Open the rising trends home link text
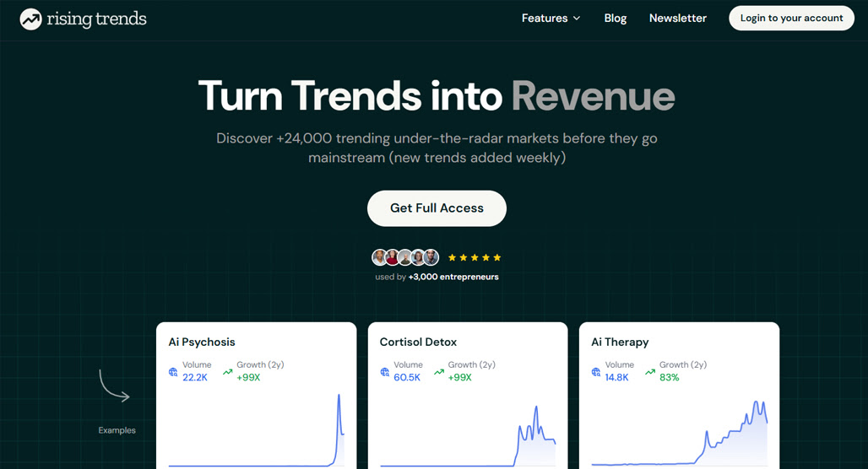The height and width of the screenshot is (469, 868). click(96, 19)
